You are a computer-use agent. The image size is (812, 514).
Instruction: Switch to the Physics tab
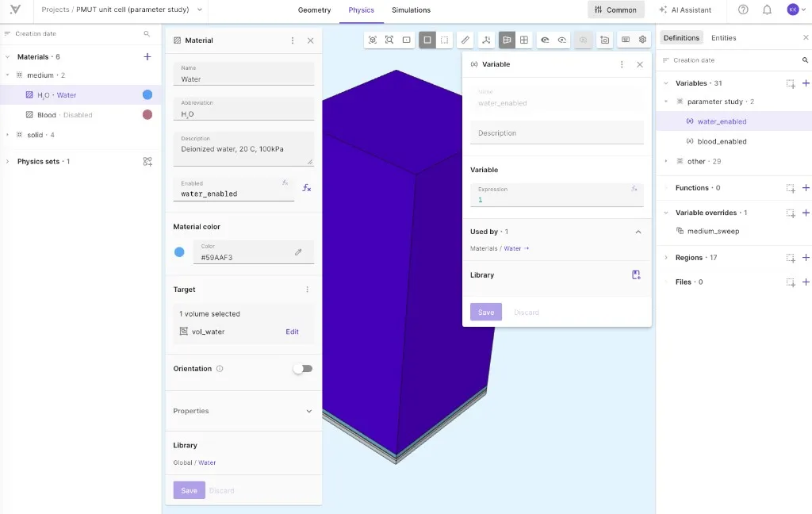tap(362, 10)
